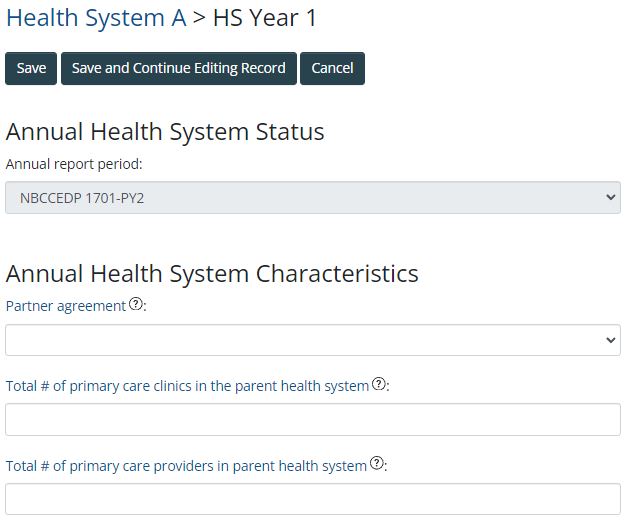The height and width of the screenshot is (530, 629).
Task: Click into primary care providers input field
Action: [312, 498]
